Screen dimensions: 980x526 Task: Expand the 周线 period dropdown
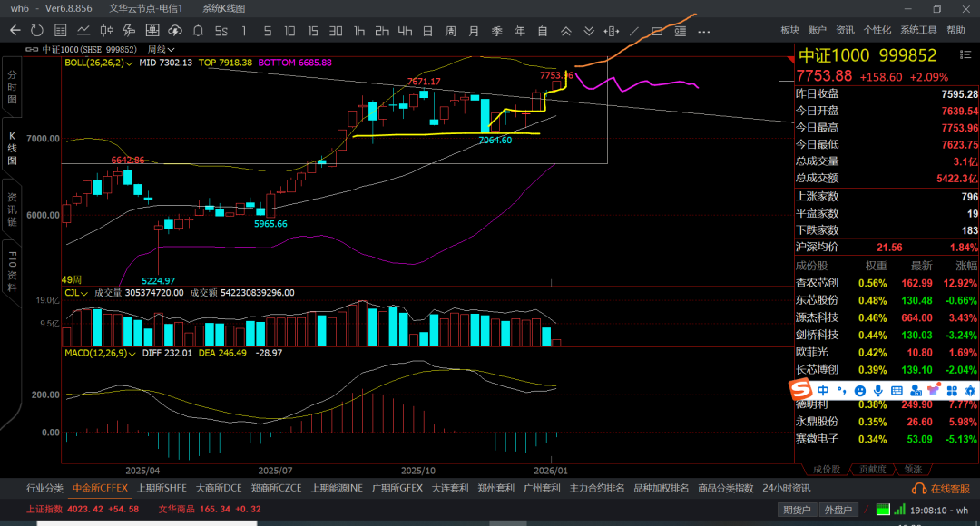[x=162, y=49]
